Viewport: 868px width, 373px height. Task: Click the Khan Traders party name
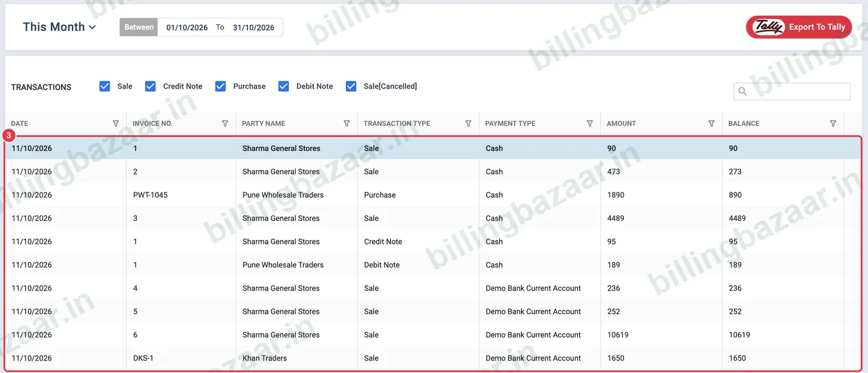tap(265, 358)
